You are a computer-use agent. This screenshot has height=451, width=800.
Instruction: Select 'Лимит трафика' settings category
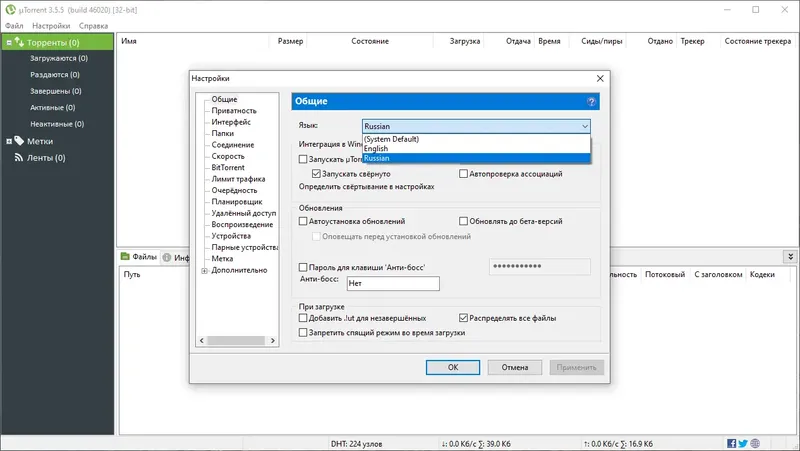(x=238, y=179)
